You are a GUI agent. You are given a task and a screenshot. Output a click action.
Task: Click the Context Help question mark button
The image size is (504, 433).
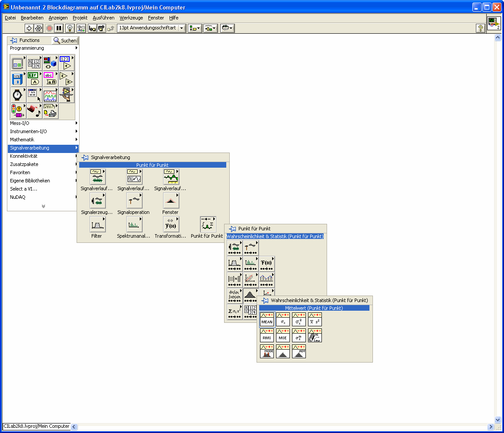tap(480, 28)
